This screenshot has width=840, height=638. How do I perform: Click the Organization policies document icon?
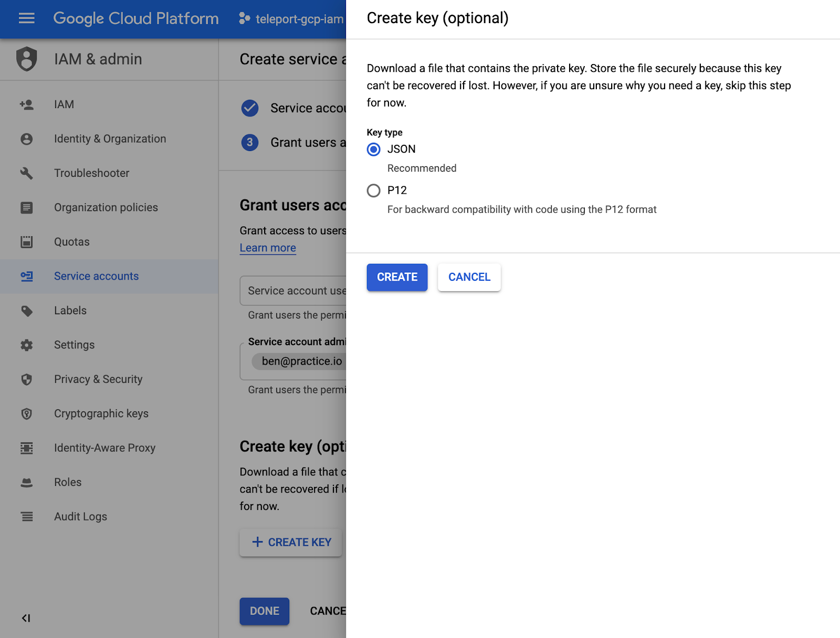pyautogui.click(x=27, y=208)
